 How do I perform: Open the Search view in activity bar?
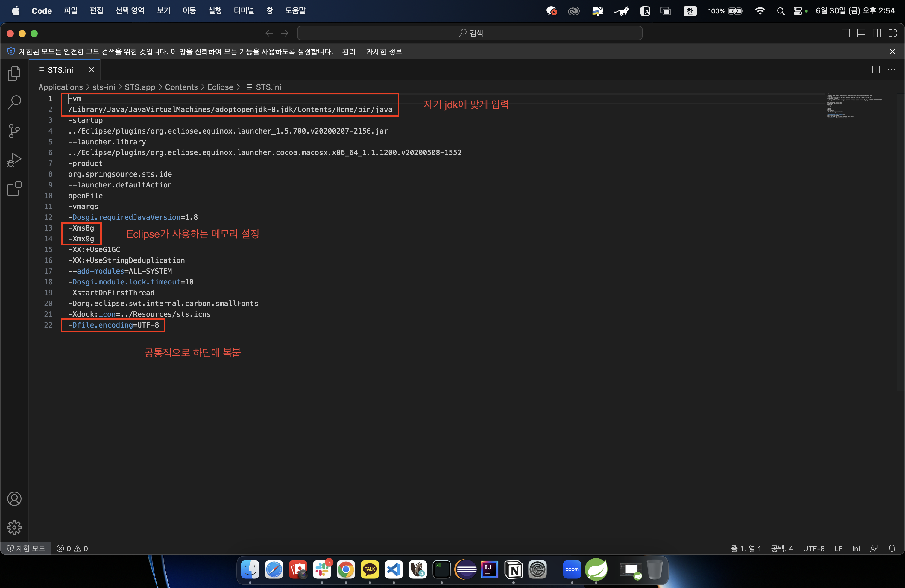(14, 102)
